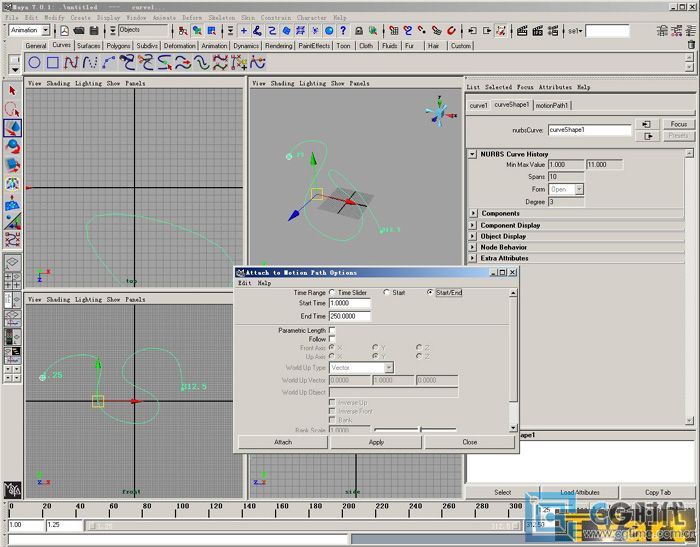Switch to the Surfaces shelf tab
This screenshot has width=700, height=547.
coord(88,46)
